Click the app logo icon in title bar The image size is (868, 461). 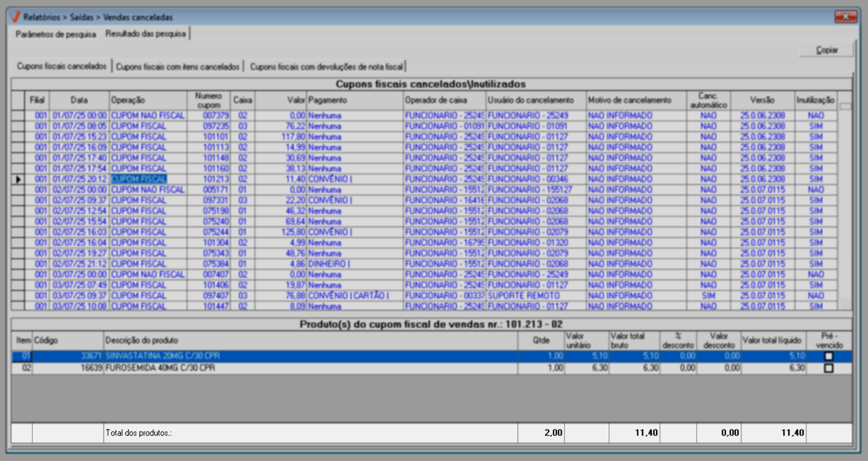click(15, 17)
